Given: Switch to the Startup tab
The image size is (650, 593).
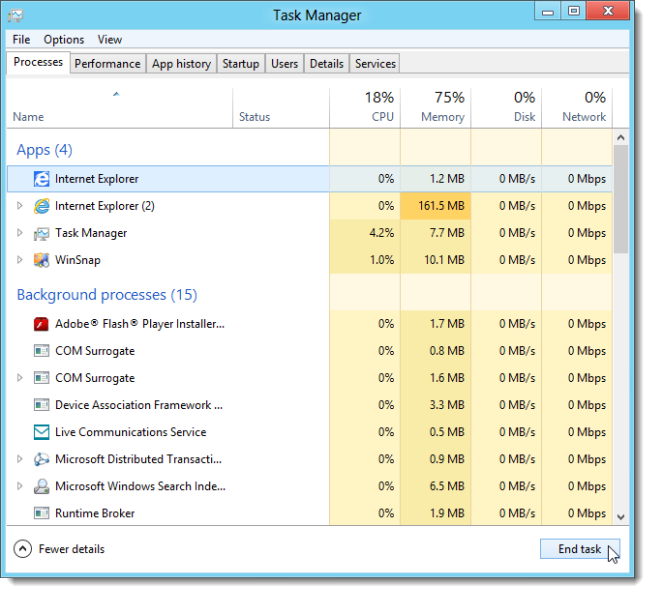Looking at the screenshot, I should [241, 64].
